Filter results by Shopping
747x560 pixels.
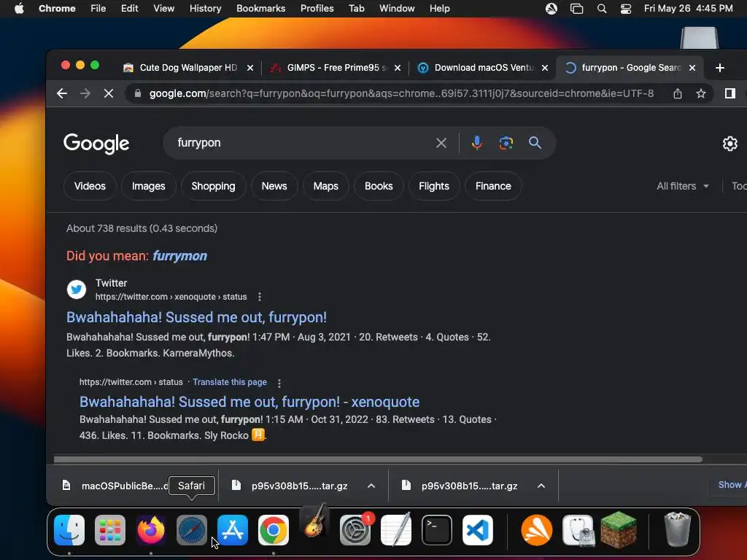pyautogui.click(x=214, y=186)
